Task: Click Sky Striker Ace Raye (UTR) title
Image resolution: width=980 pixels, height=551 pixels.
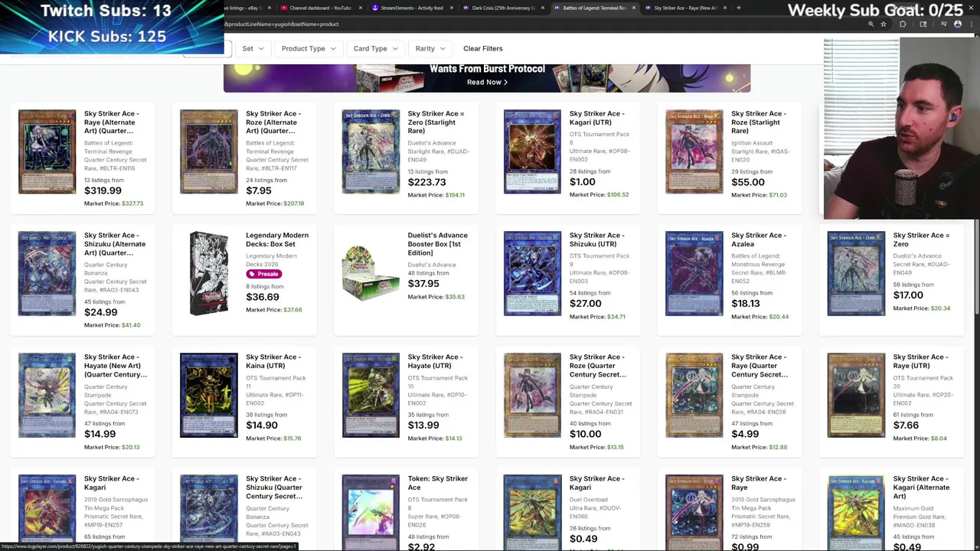Action: point(920,361)
